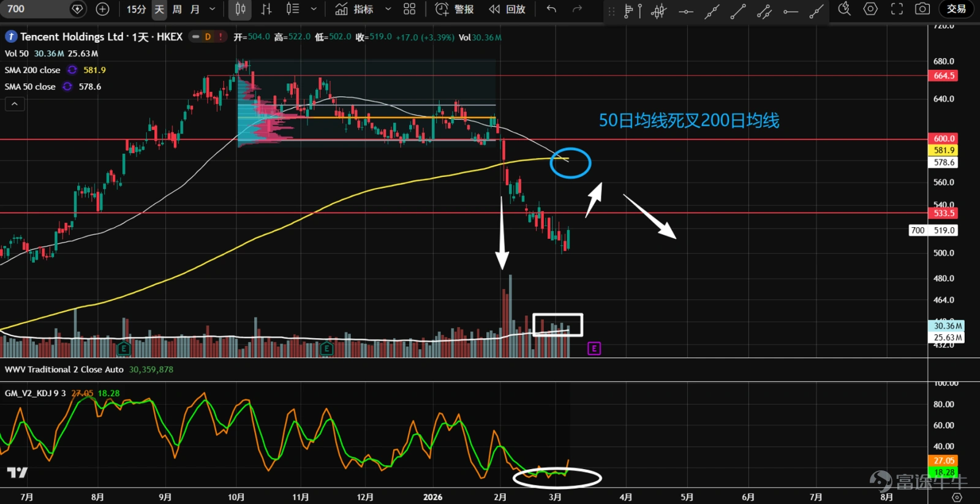Click the TradingView logo on the chart
Screen dimensions: 980x504
pyautogui.click(x=17, y=472)
